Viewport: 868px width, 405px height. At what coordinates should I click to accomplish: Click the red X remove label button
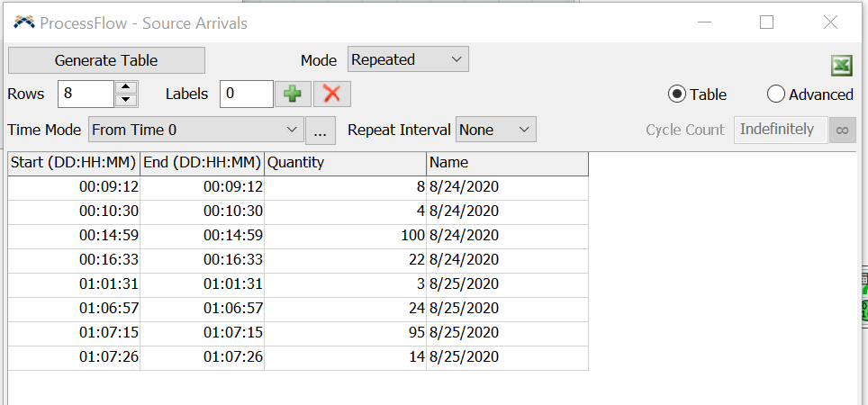[331, 94]
